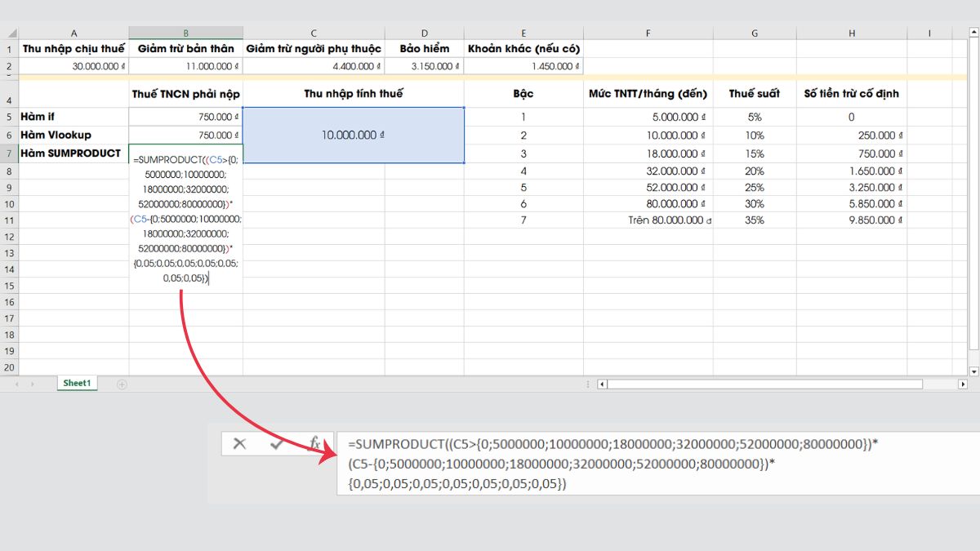Select the merged cell showing 10.000.000
The image size is (980, 551).
coord(354,135)
